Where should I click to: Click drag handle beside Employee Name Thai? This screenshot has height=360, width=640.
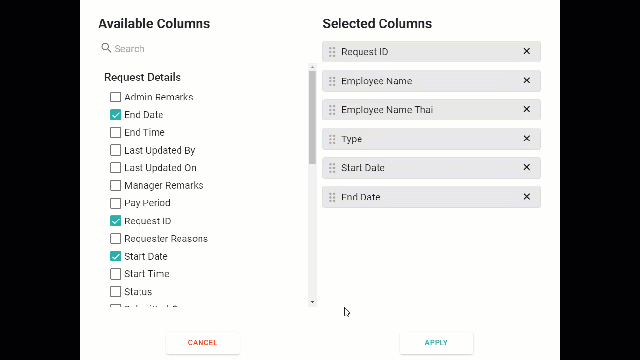tap(332, 110)
